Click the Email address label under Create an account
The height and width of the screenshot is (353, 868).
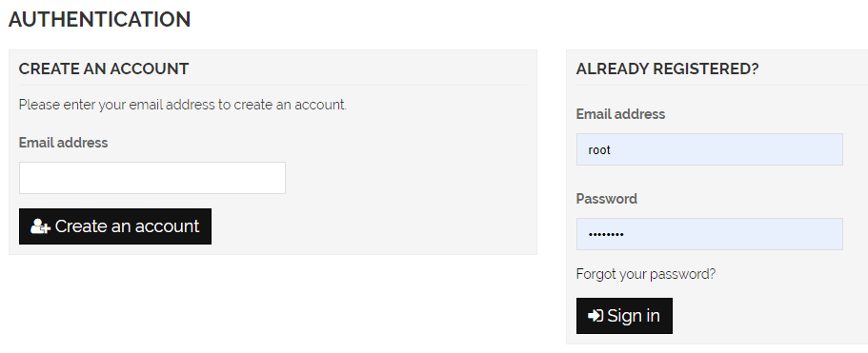tap(63, 143)
